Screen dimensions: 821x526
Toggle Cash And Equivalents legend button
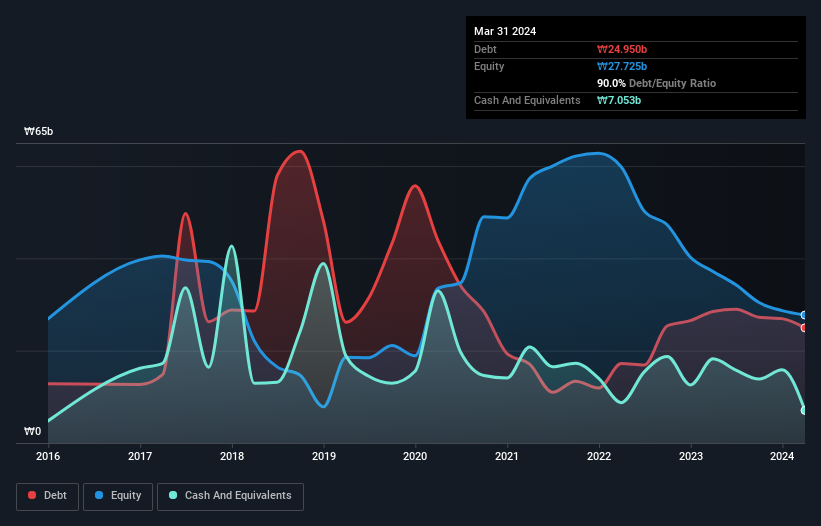(x=230, y=496)
